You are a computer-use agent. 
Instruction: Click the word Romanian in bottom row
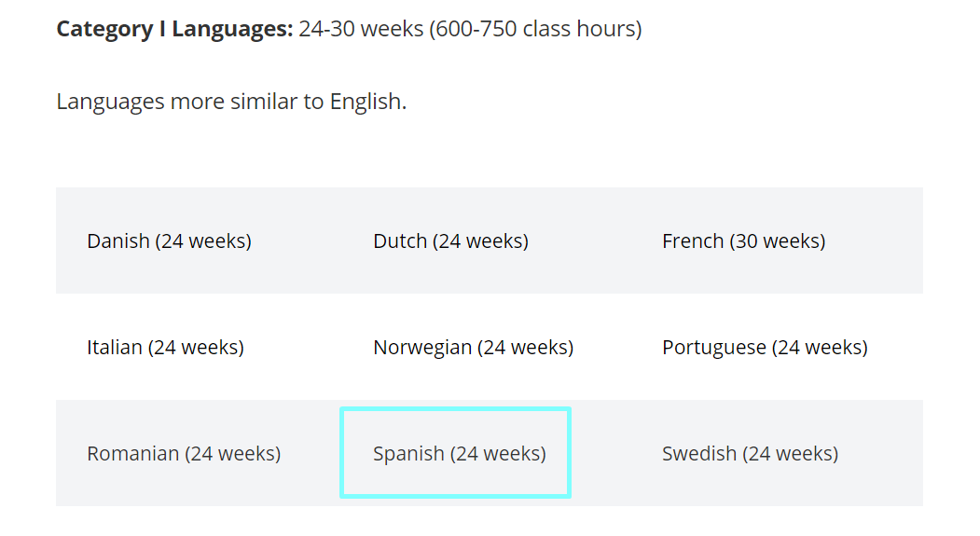(x=133, y=454)
